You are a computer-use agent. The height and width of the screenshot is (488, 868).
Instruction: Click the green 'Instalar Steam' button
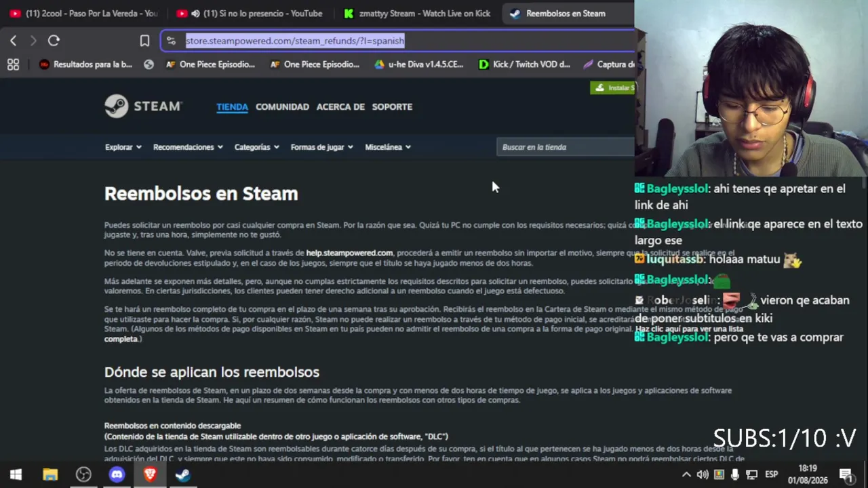(x=613, y=87)
